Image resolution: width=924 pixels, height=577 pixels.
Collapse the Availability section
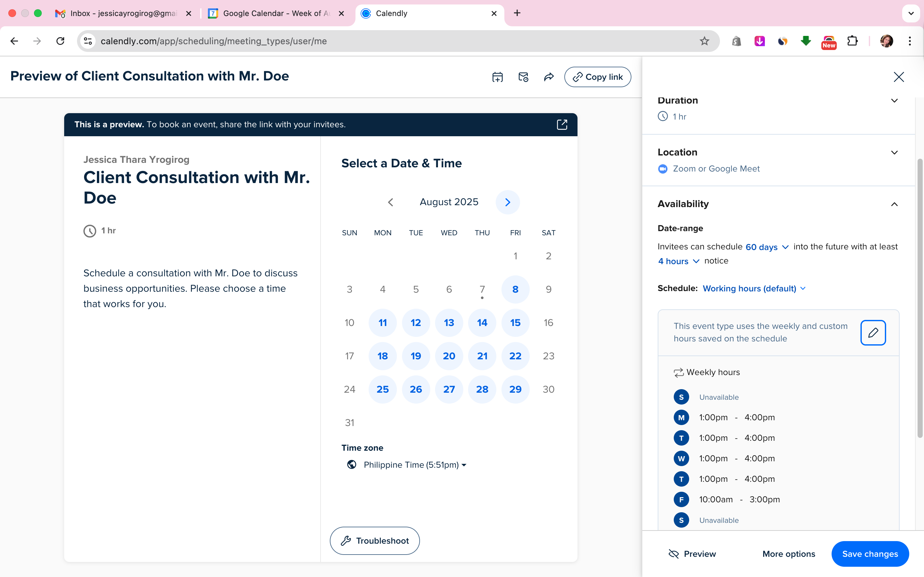894,204
